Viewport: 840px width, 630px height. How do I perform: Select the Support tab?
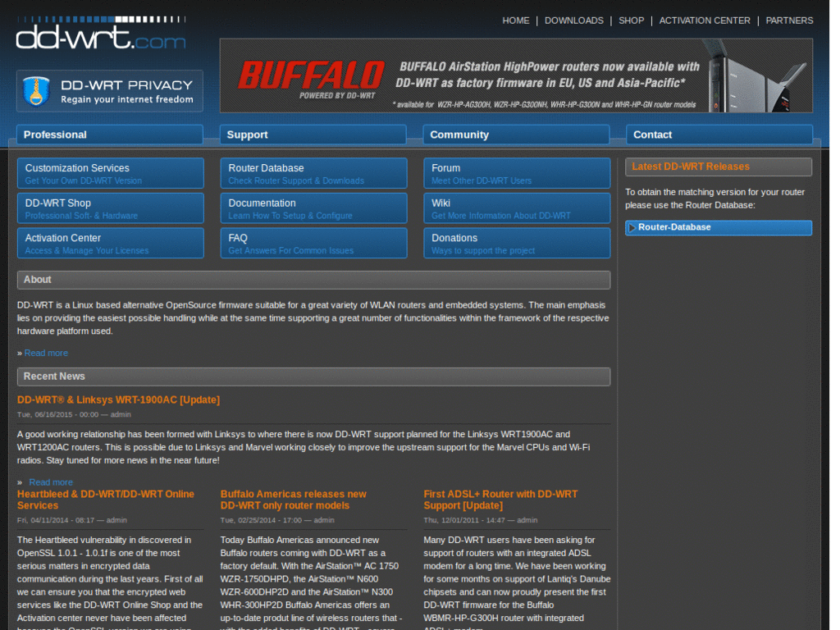[x=313, y=135]
